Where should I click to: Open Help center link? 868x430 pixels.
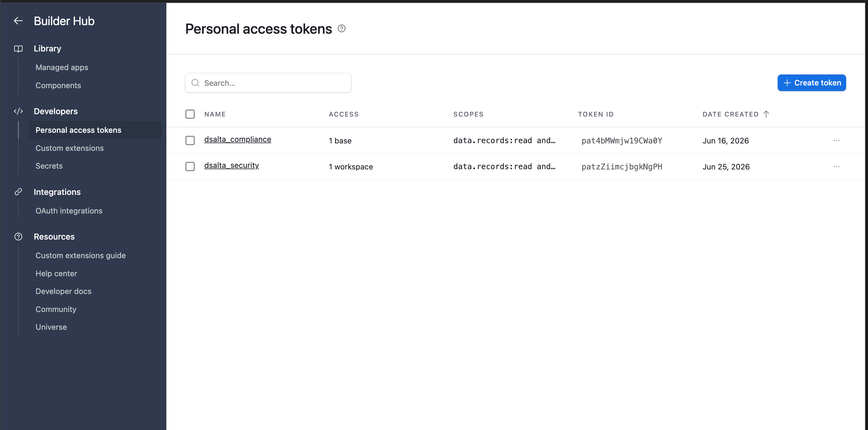tap(56, 274)
